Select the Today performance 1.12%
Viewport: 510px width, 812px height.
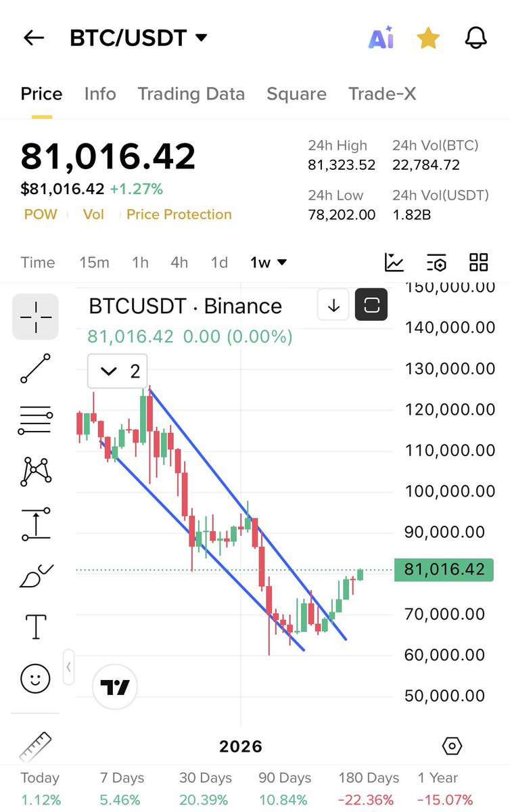point(40,788)
